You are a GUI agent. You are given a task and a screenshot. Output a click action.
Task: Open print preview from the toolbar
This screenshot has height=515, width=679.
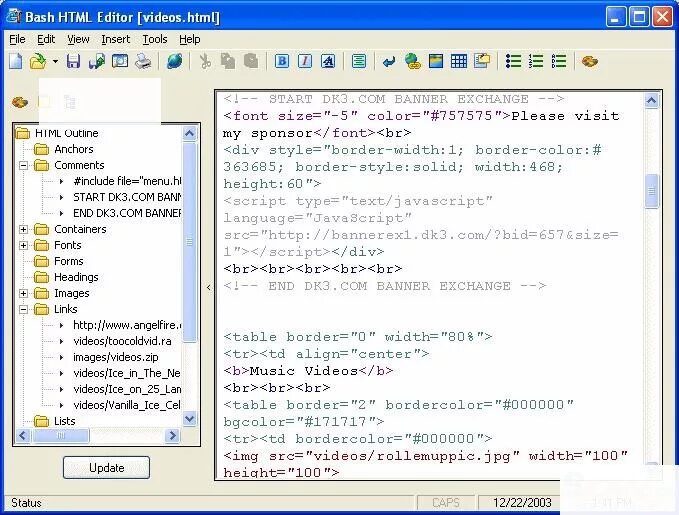[120, 61]
